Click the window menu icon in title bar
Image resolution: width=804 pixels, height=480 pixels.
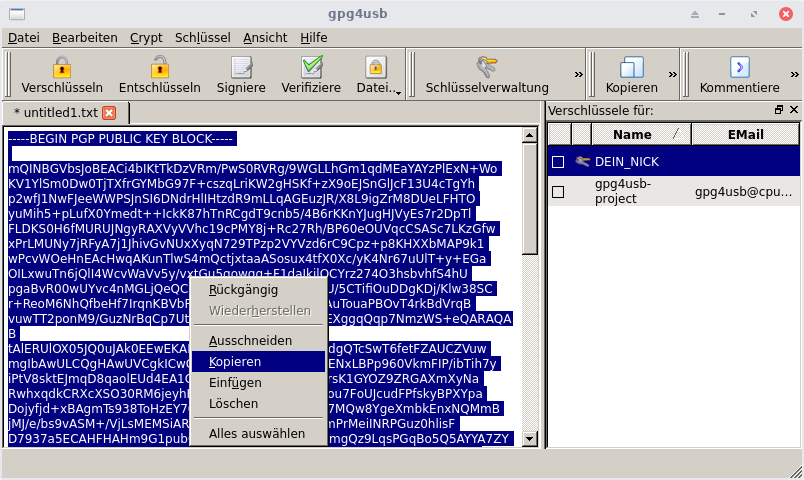coord(17,14)
